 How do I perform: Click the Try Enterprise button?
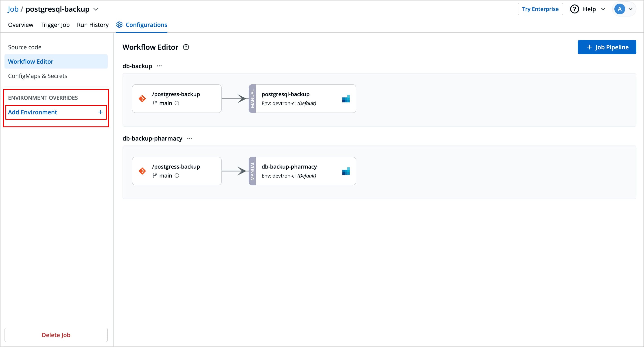(540, 9)
